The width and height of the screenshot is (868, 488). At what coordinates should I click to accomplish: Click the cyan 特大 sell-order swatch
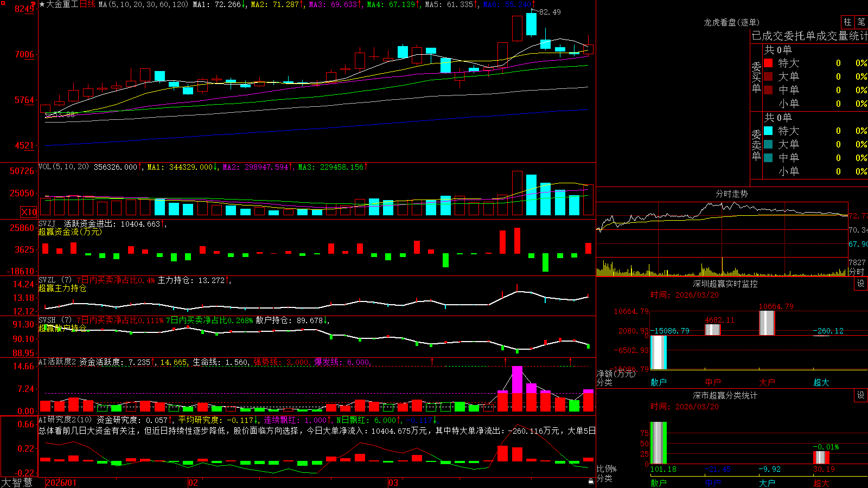click(x=768, y=131)
